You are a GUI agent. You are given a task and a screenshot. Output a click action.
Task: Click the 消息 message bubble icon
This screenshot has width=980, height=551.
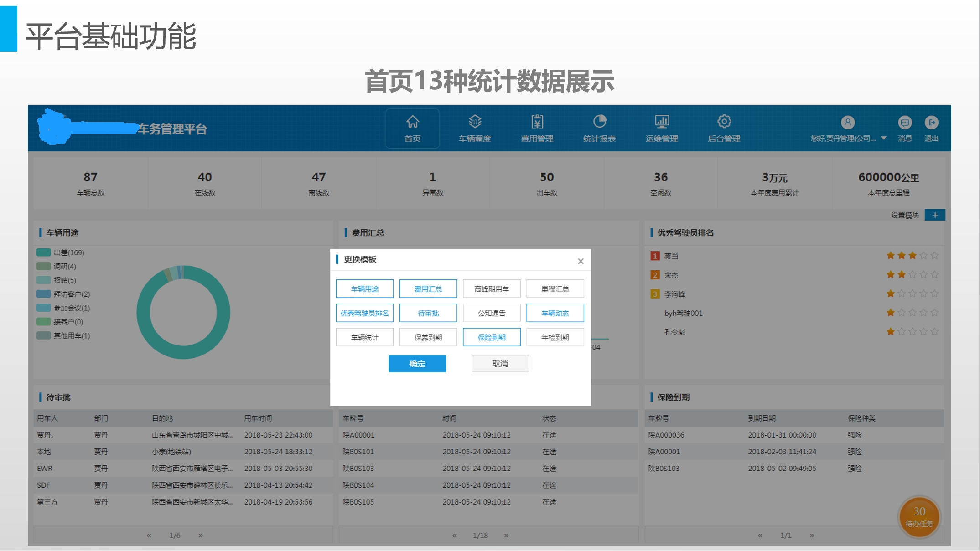[904, 123]
